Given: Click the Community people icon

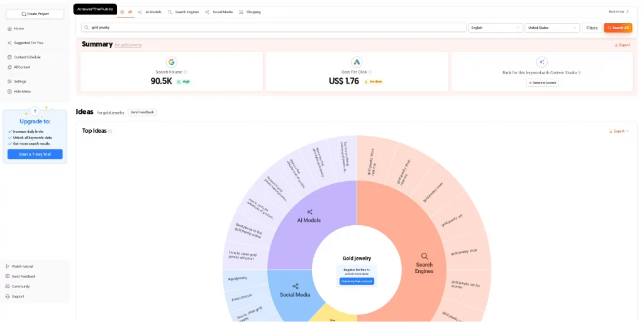Looking at the screenshot, I should coord(8,286).
